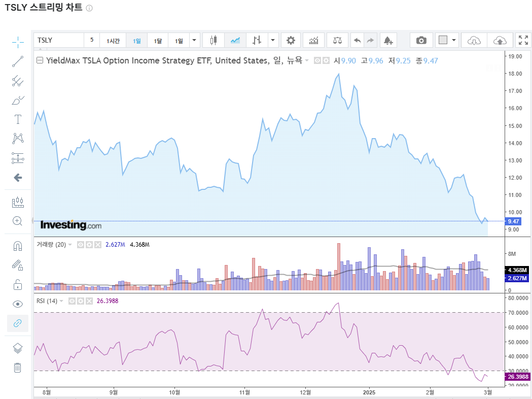Click the undo arrow

point(357,41)
